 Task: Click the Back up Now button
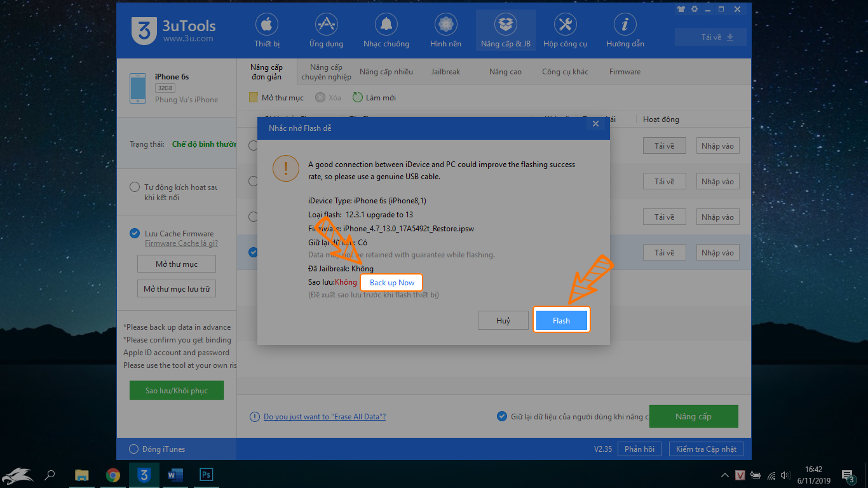click(392, 283)
